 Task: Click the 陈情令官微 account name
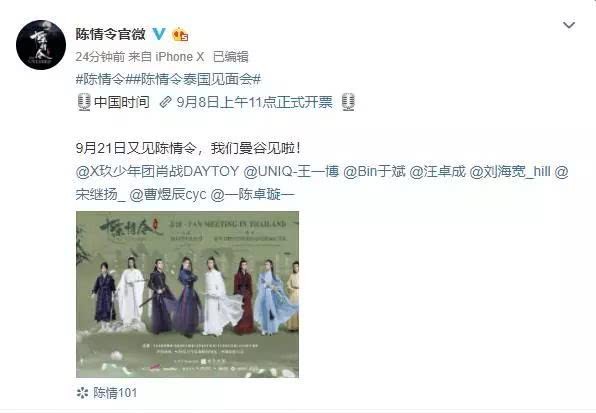111,34
